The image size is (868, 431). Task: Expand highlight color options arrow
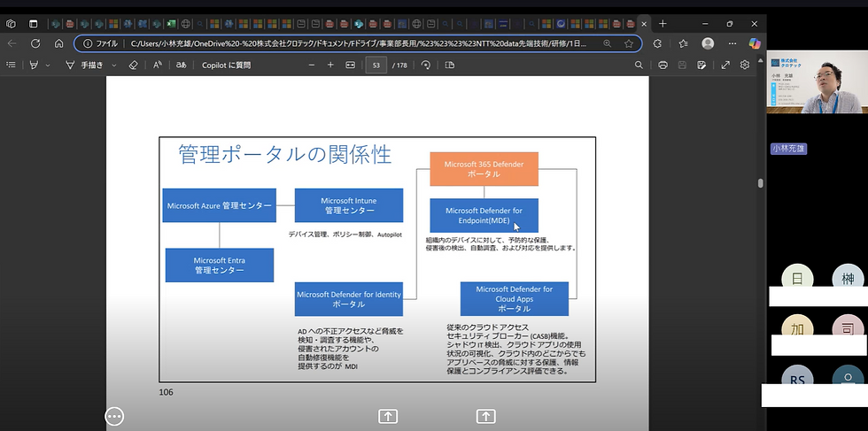[x=48, y=65]
